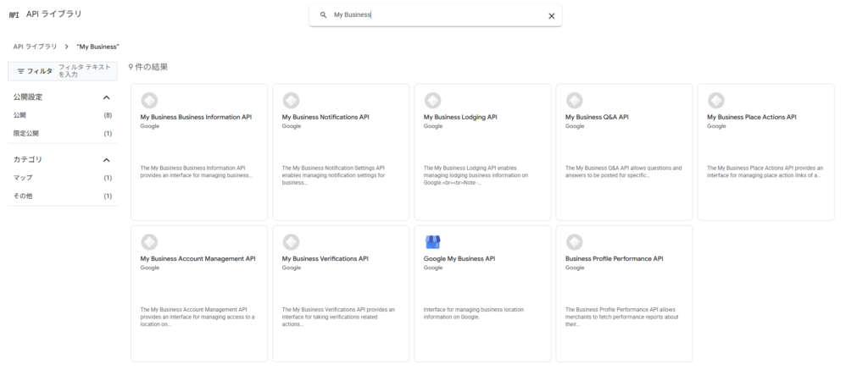The image size is (868, 370).
Task: Select the 限定公開 visibility filter
Action: pyautogui.click(x=26, y=134)
